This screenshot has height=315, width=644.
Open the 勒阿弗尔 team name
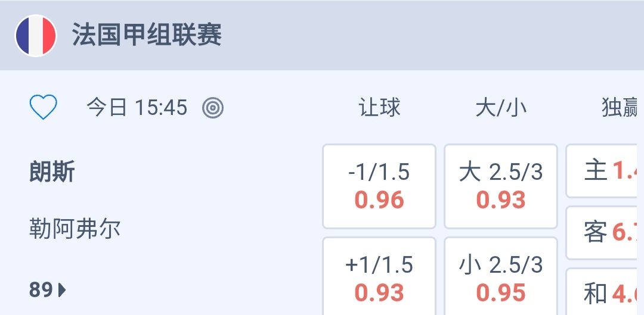point(75,228)
